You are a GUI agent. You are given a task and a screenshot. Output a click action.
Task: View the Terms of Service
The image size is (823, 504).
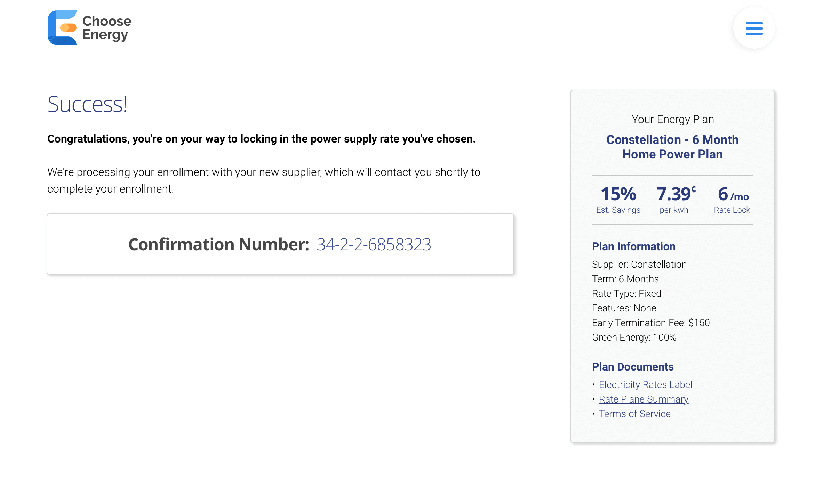(634, 414)
